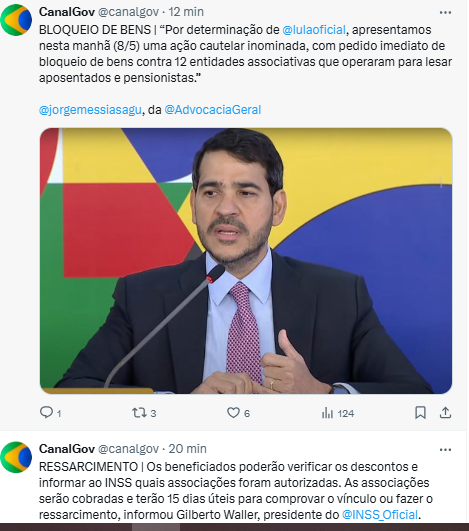
Task: Share the first CanalGov tweet
Action: point(445,413)
